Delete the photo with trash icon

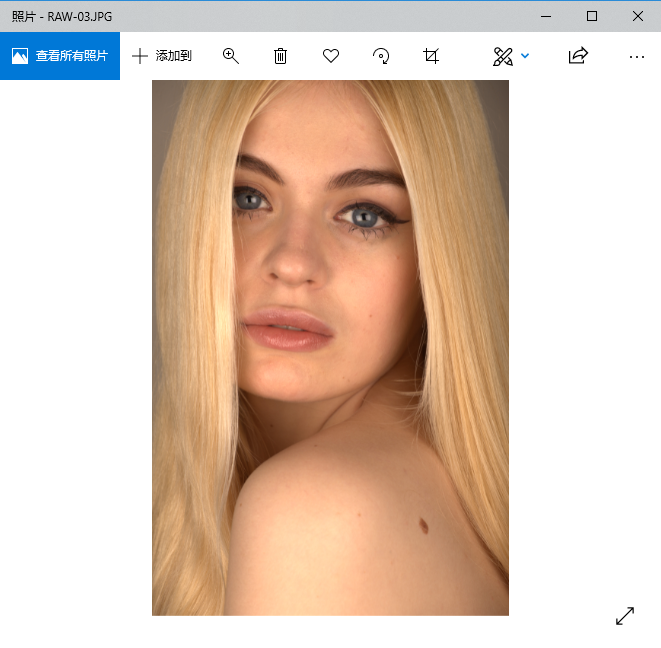281,56
